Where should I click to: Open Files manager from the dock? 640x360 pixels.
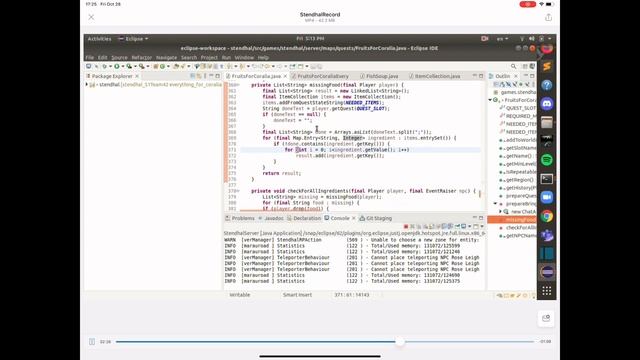(x=547, y=122)
